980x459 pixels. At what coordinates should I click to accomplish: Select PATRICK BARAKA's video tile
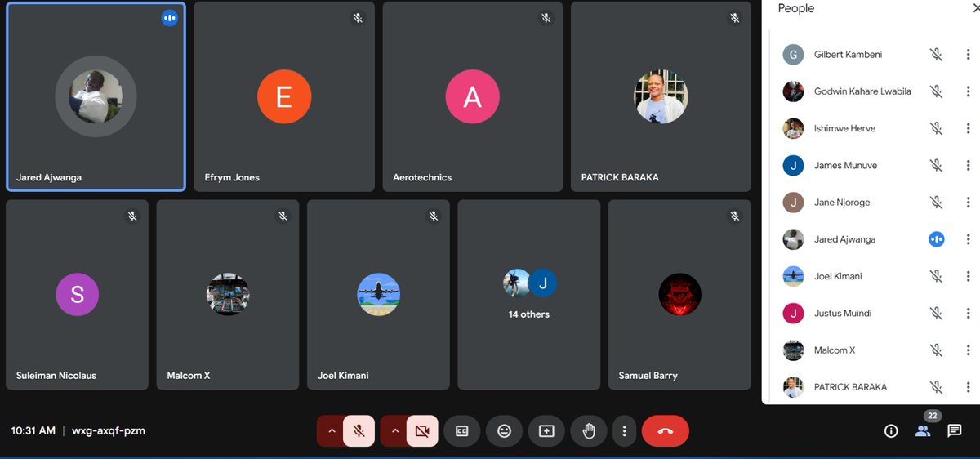[x=661, y=96]
